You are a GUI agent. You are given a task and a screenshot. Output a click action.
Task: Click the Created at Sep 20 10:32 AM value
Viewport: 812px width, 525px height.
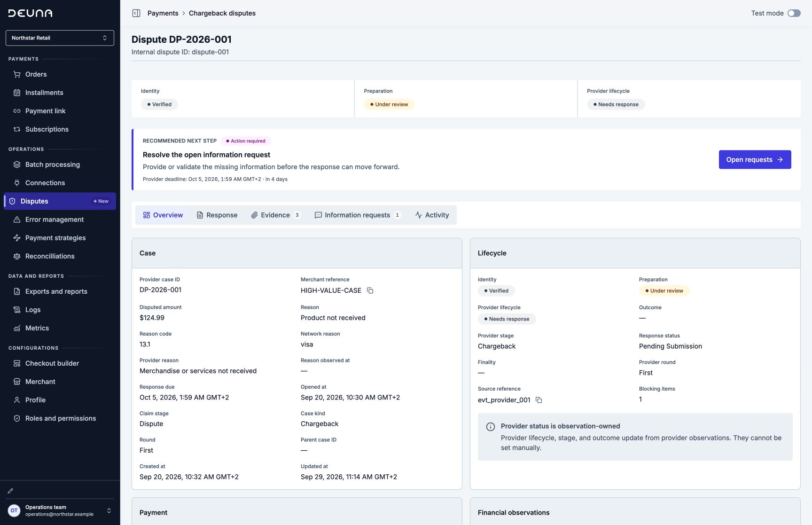coord(189,477)
